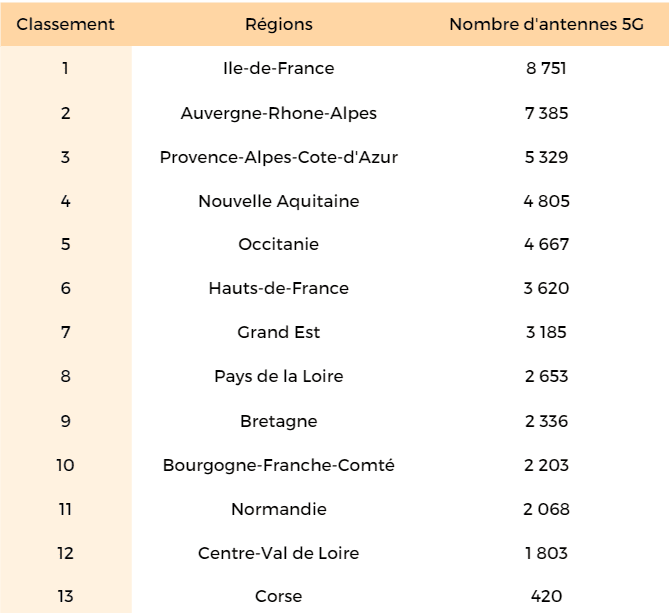The height and width of the screenshot is (613, 669).
Task: Click the Grand Est region
Action: [x=279, y=333]
